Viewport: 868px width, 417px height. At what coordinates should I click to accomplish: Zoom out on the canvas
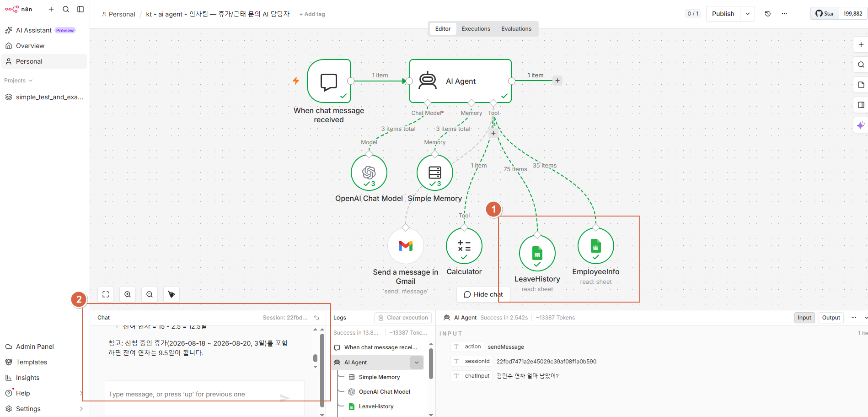[150, 294]
